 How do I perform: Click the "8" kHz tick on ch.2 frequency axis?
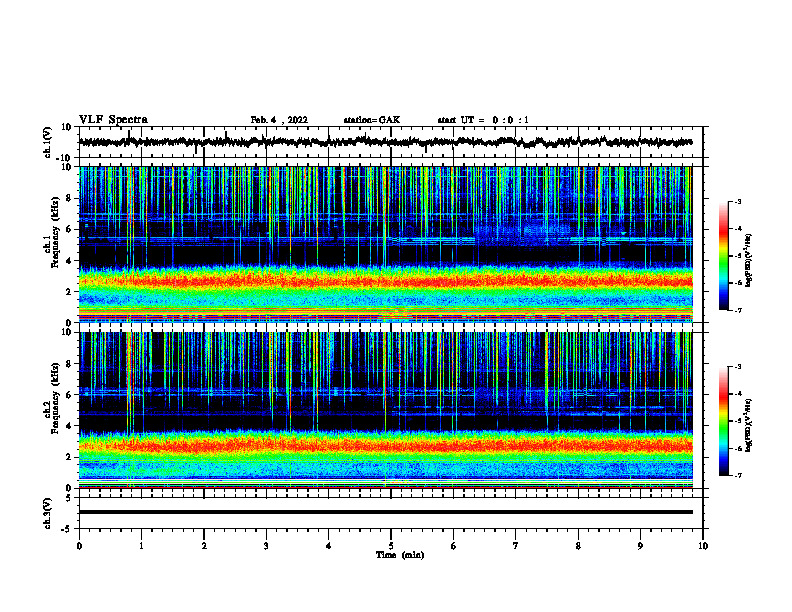coord(70,364)
